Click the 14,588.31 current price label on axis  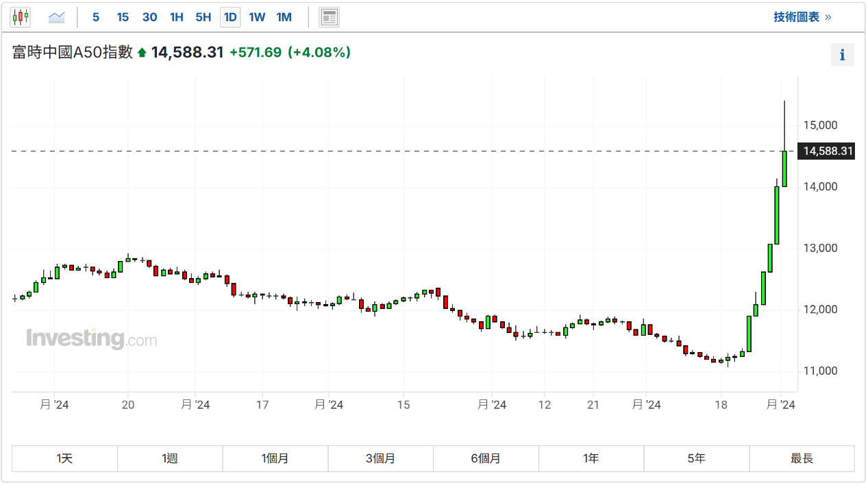coord(828,151)
